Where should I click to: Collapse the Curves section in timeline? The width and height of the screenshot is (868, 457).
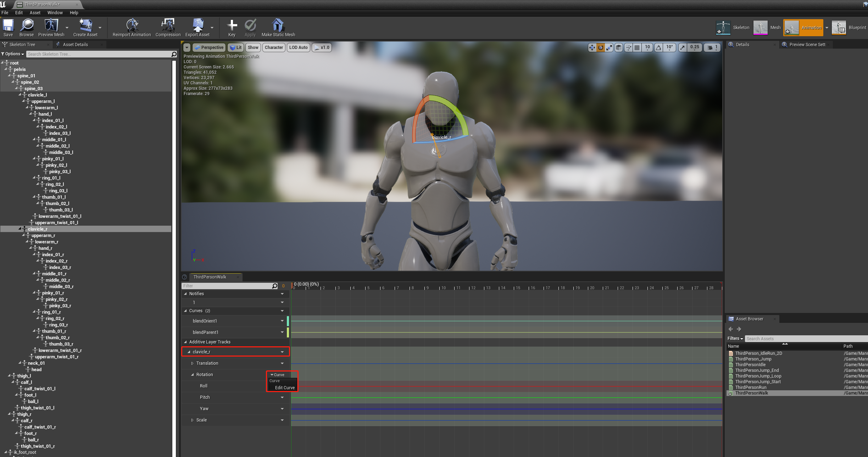185,311
